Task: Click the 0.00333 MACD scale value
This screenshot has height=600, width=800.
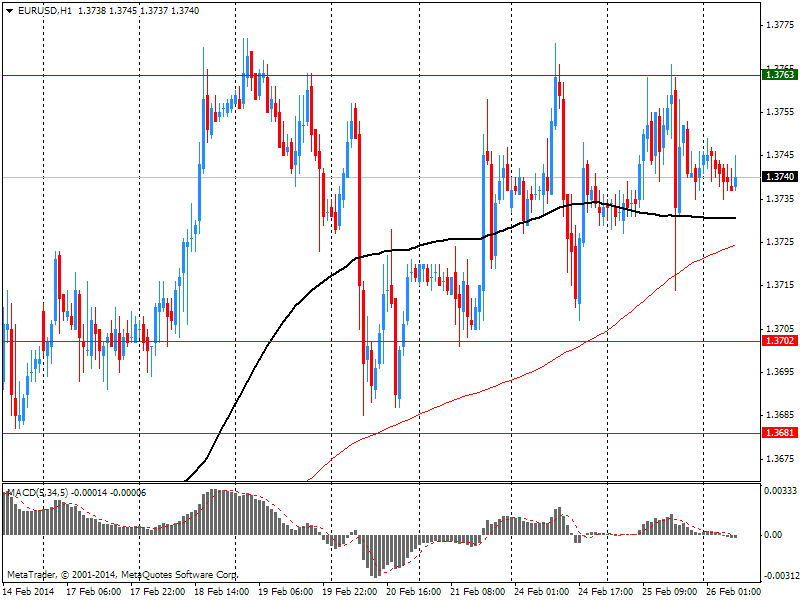Action: pos(780,492)
